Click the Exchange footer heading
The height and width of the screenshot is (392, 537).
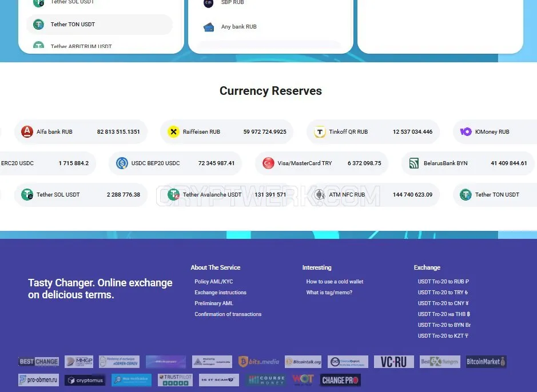tap(427, 267)
